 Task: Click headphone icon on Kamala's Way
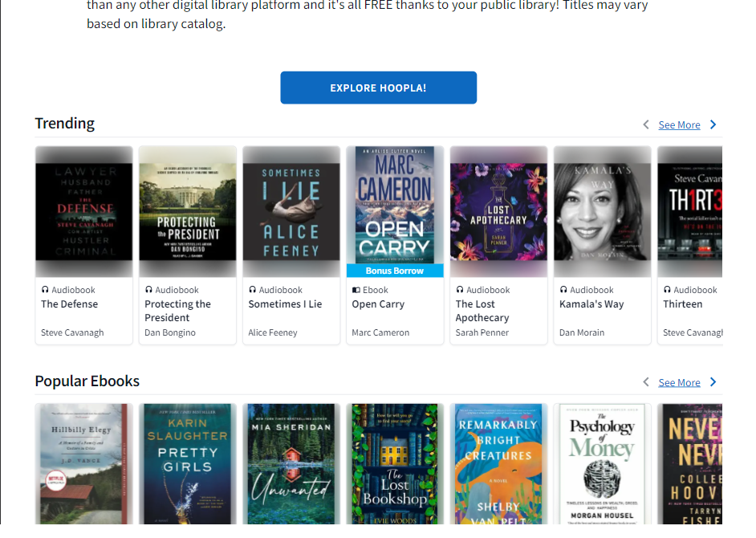(563, 290)
